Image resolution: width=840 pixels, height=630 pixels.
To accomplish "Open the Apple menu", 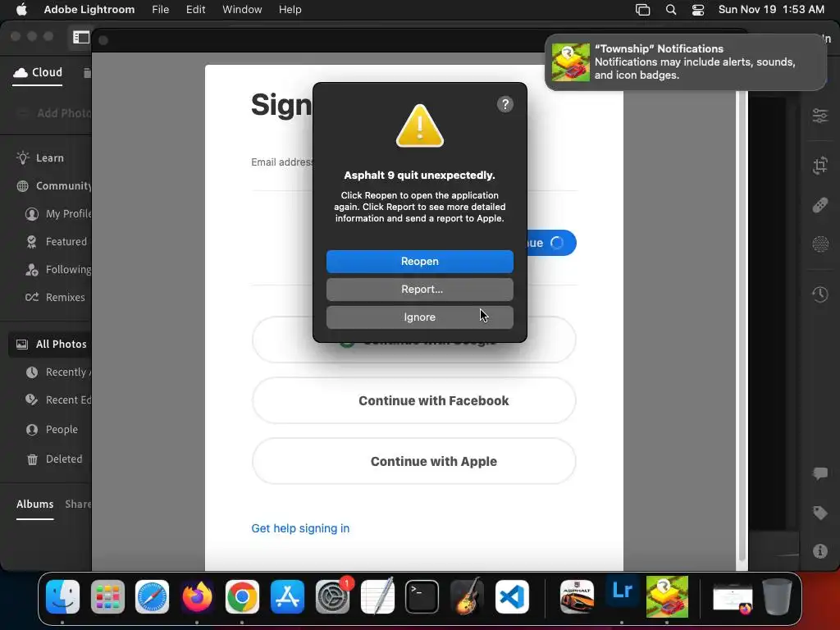I will point(21,10).
